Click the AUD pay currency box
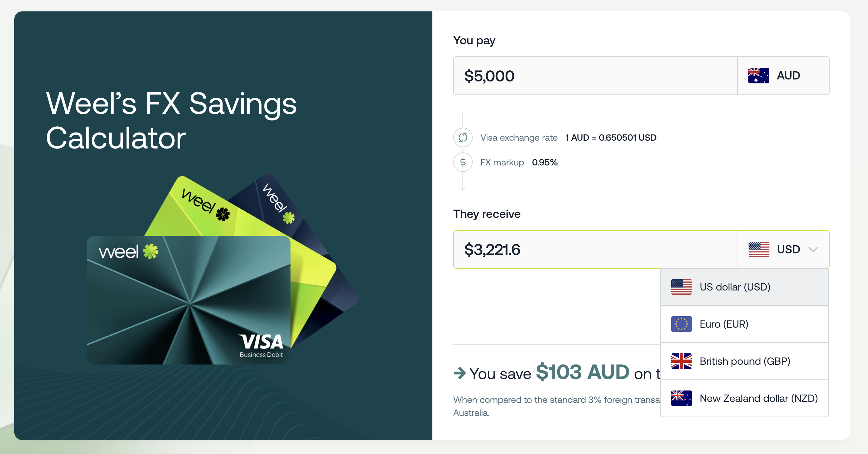The height and width of the screenshot is (454, 868). pos(783,76)
